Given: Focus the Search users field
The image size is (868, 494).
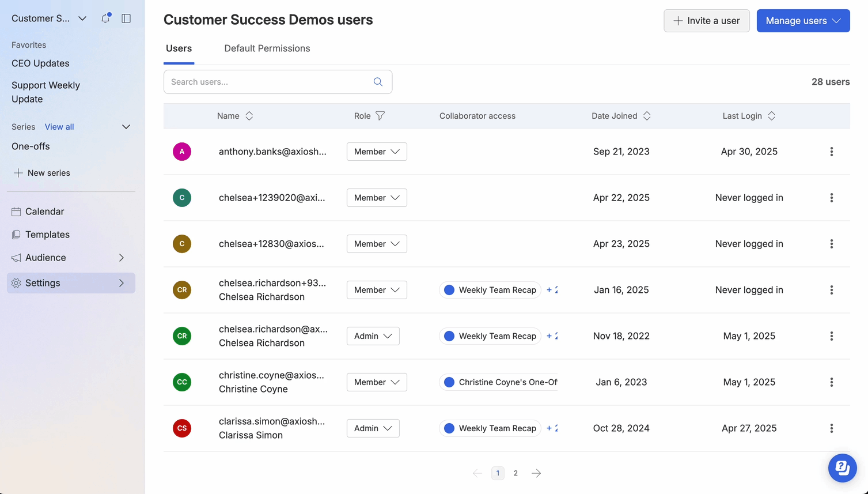Looking at the screenshot, I should point(278,82).
